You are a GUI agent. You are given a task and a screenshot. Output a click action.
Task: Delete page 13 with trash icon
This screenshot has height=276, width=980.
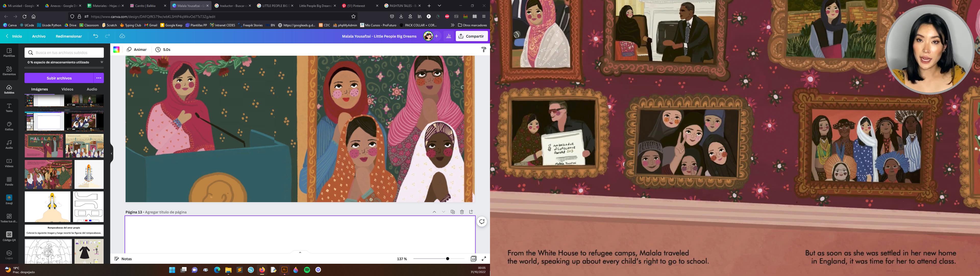click(462, 212)
